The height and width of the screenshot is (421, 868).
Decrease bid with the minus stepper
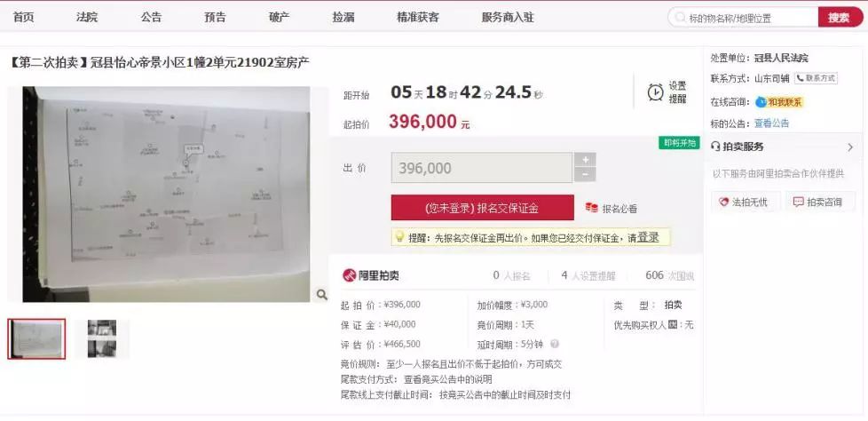(x=585, y=175)
